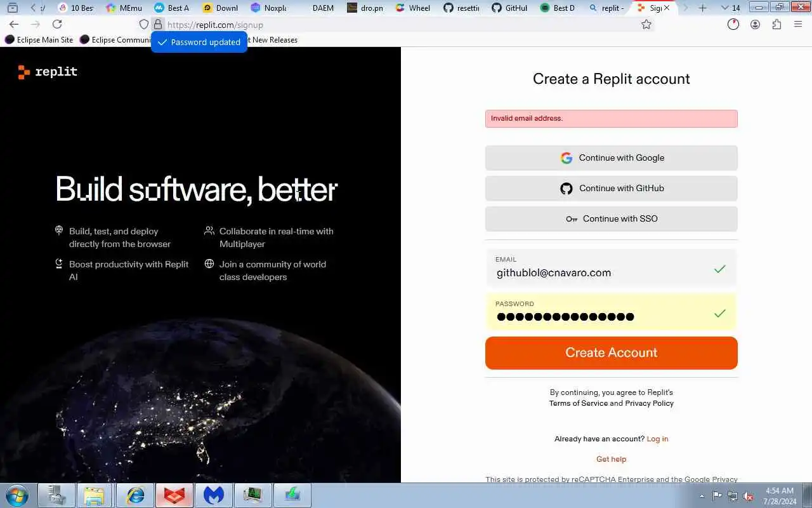Continue with Google sign-up
Screen dimensions: 812x508
pyautogui.click(x=611, y=158)
